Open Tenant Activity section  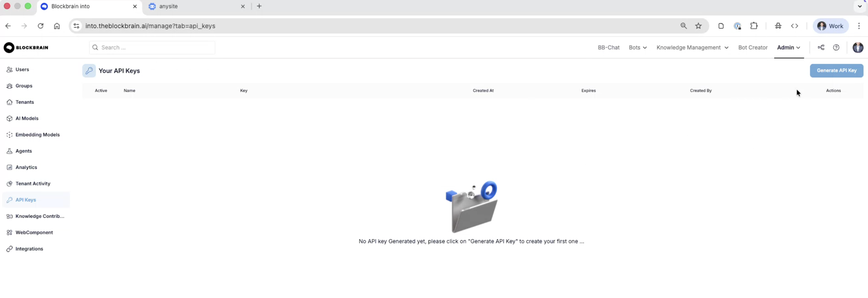[33, 184]
